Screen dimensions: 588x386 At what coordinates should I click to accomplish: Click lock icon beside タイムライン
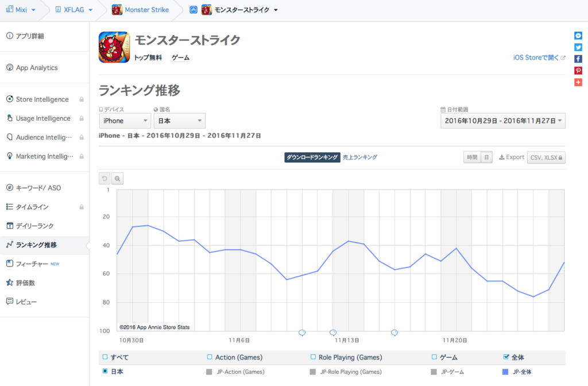pos(82,207)
